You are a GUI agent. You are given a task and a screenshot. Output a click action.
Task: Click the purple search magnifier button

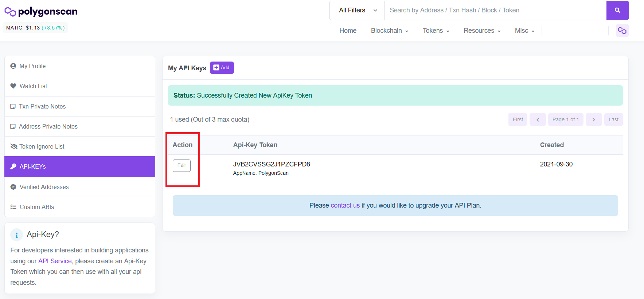point(617,10)
